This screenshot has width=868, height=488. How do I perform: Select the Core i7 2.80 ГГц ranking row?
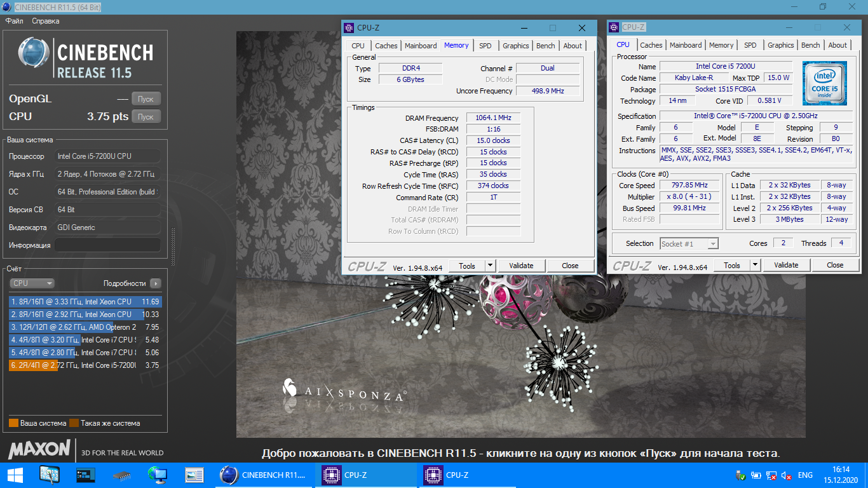pos(85,353)
